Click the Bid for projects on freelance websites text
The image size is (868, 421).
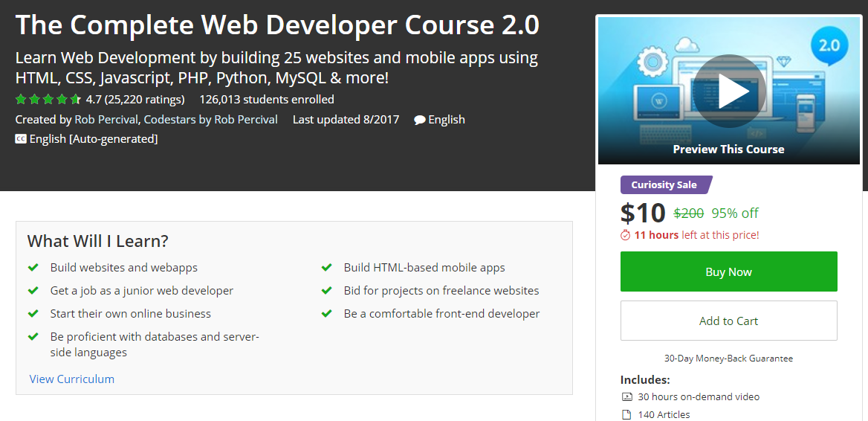[441, 290]
